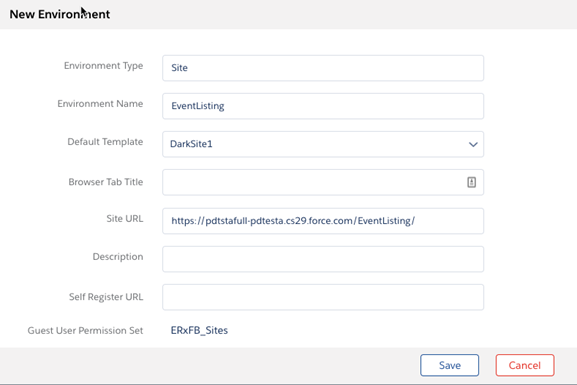Click into the Site URL text field
Image resolution: width=577 pixels, height=385 pixels.
click(323, 221)
